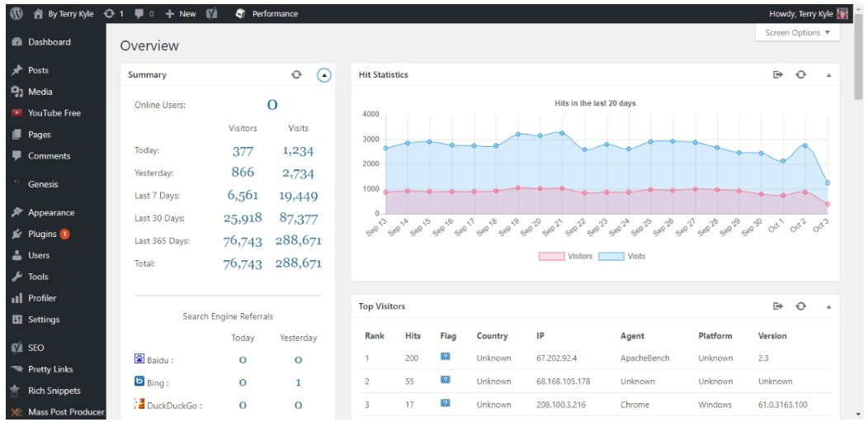868x422 pixels.
Task: Collapse the Top Visitors panel
Action: (x=828, y=307)
